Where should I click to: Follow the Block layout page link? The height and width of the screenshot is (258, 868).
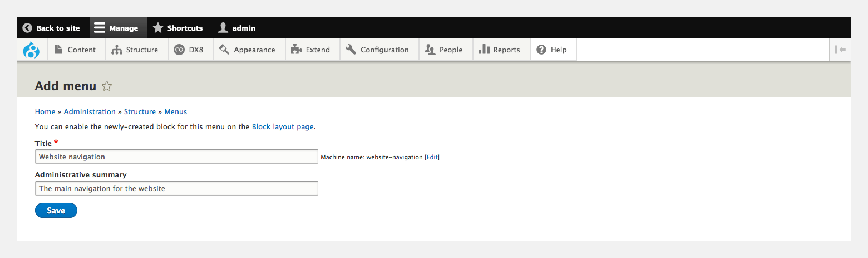tap(283, 126)
